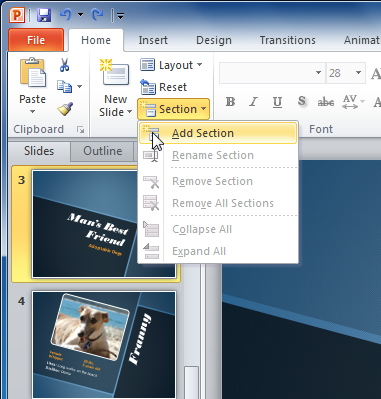This screenshot has width=381, height=399.
Task: Choose Remove All Sections
Action: pyautogui.click(x=218, y=203)
